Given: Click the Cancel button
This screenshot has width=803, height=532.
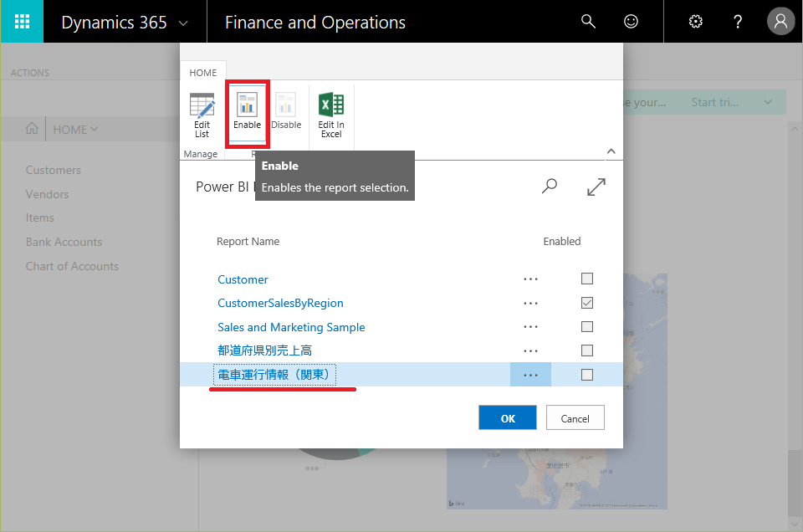Looking at the screenshot, I should tap(575, 417).
